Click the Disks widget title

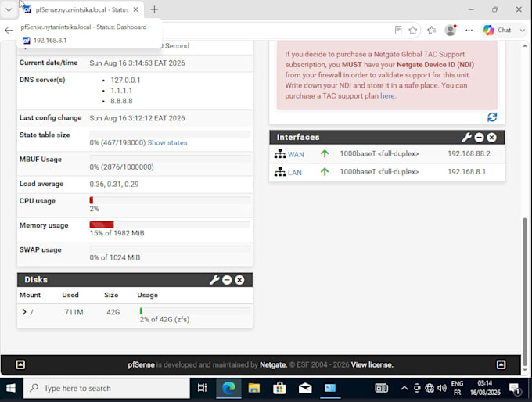click(36, 280)
